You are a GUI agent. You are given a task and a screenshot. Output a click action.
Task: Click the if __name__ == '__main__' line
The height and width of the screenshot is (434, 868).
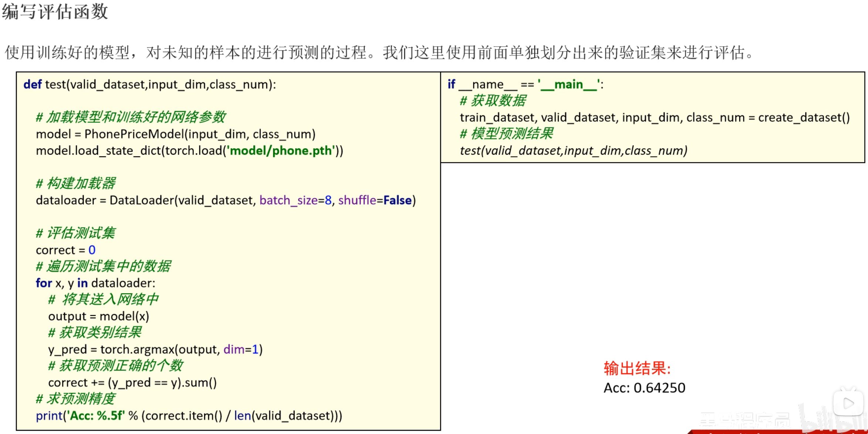click(525, 84)
